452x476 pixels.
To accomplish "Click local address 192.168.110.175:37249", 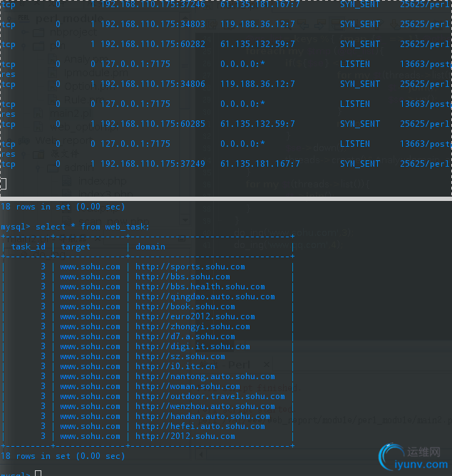I will click(x=153, y=164).
